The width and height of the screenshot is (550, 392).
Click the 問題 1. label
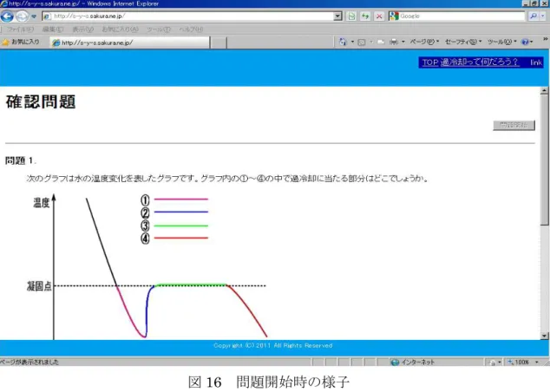click(20, 160)
